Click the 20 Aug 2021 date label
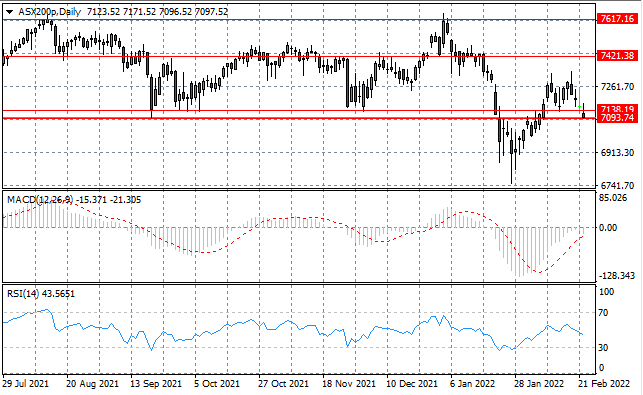Screen dimensions: 643x395 [92, 384]
